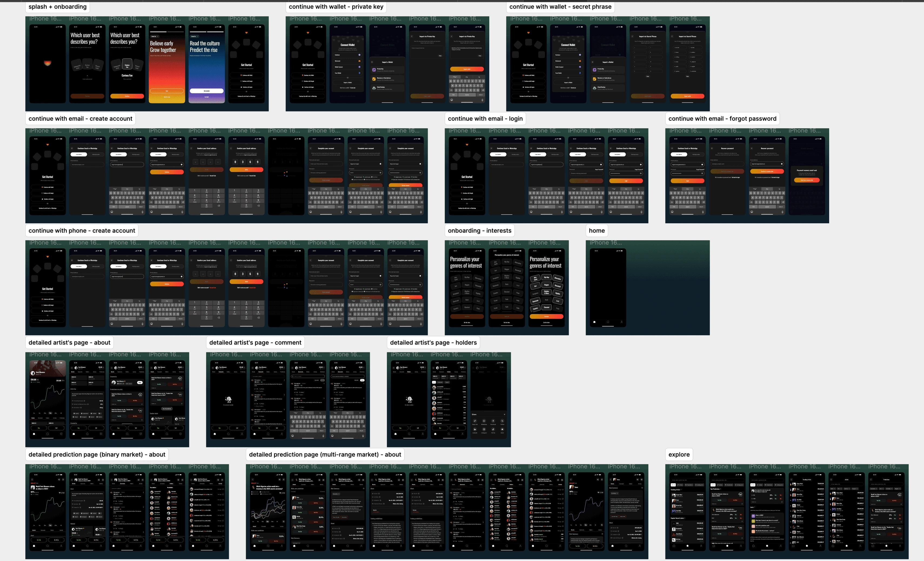Open role dropdown on Read the culture screen
Screen dimensions: 924x561
[x=195, y=36]
